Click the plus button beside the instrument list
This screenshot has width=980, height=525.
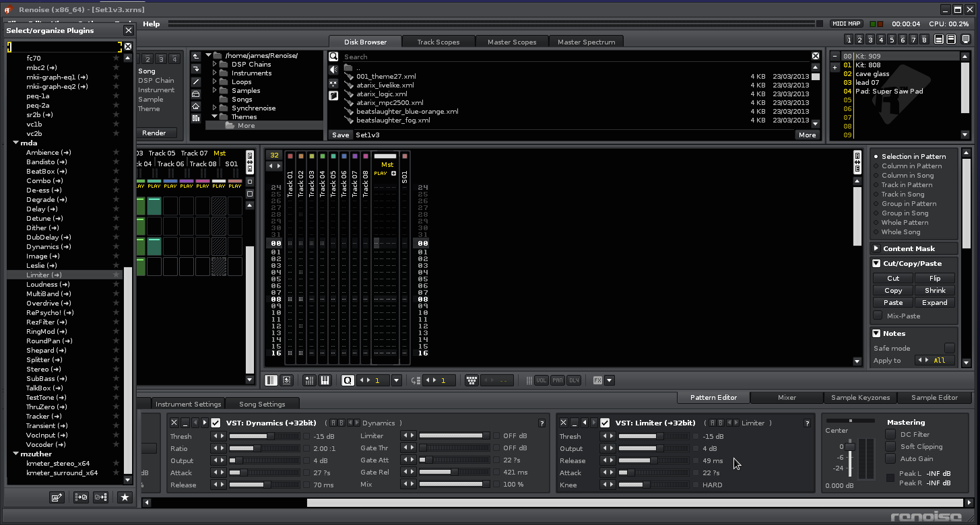point(835,67)
